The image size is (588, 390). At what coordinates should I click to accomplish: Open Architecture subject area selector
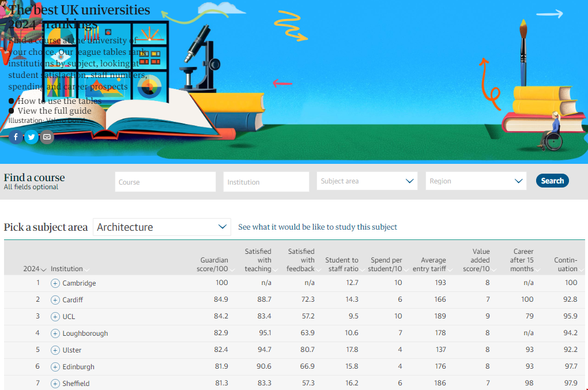click(162, 227)
